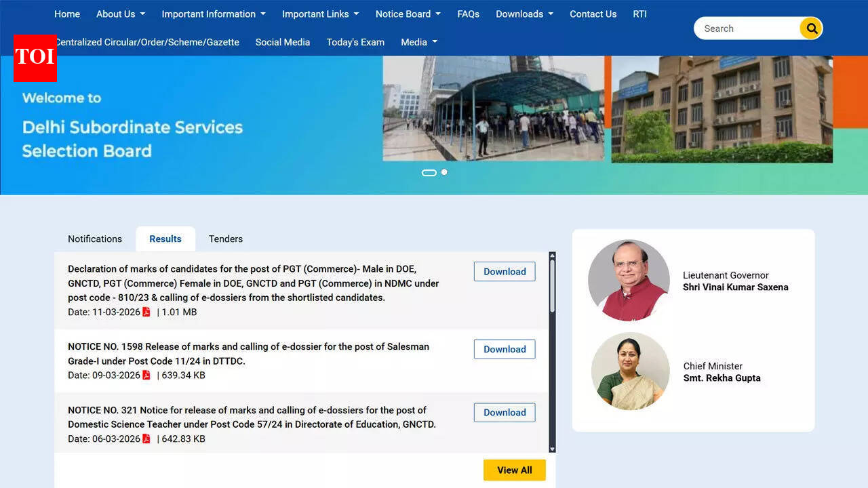This screenshot has width=868, height=488.
Task: Click the TOI logo badge
Action: pyautogui.click(x=35, y=58)
